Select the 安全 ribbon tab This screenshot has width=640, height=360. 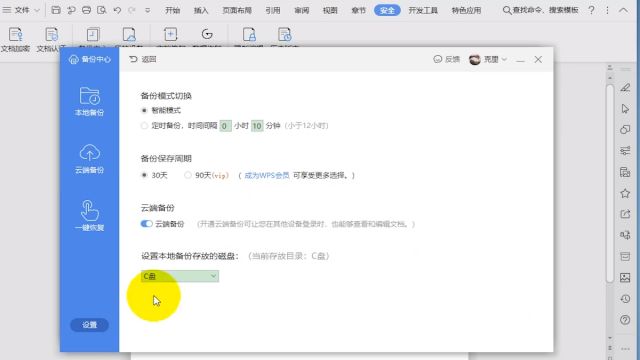coord(387,10)
